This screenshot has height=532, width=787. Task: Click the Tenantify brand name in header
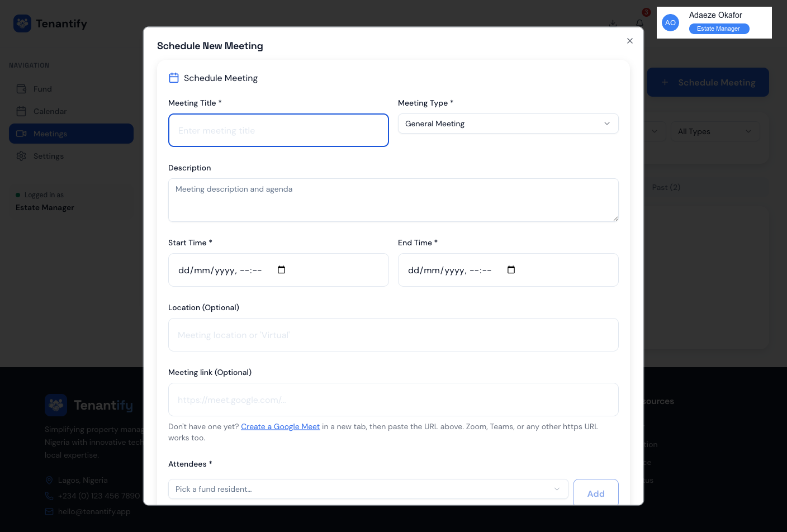[61, 23]
